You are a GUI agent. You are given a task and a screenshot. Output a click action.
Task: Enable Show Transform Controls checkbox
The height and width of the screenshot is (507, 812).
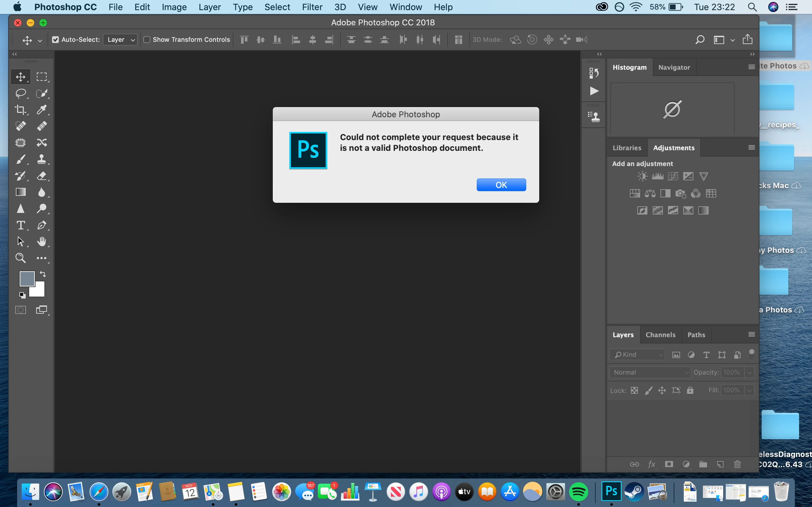[147, 40]
